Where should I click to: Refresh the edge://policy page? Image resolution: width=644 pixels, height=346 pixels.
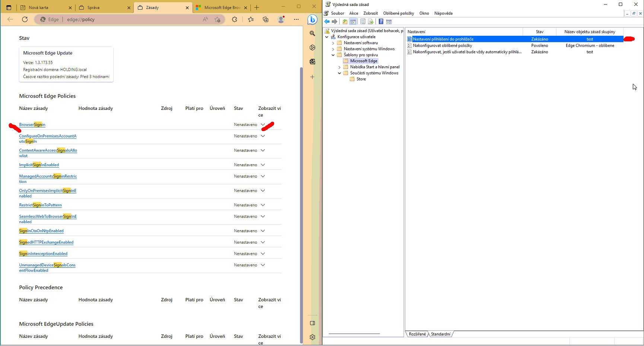25,19
